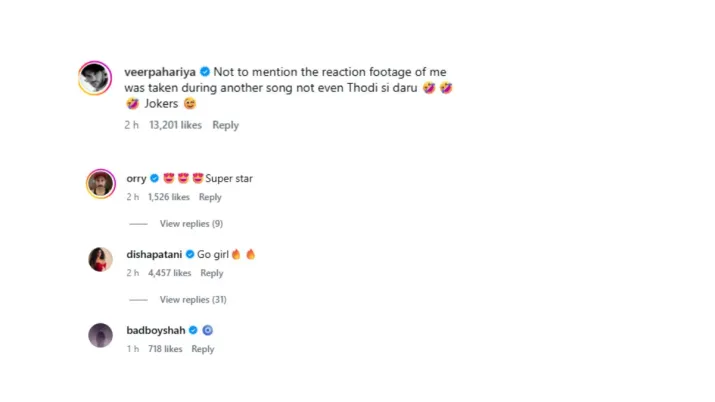Click dishapatani's blue verified badge
Image resolution: width=715 pixels, height=402 pixels.
pyautogui.click(x=190, y=255)
